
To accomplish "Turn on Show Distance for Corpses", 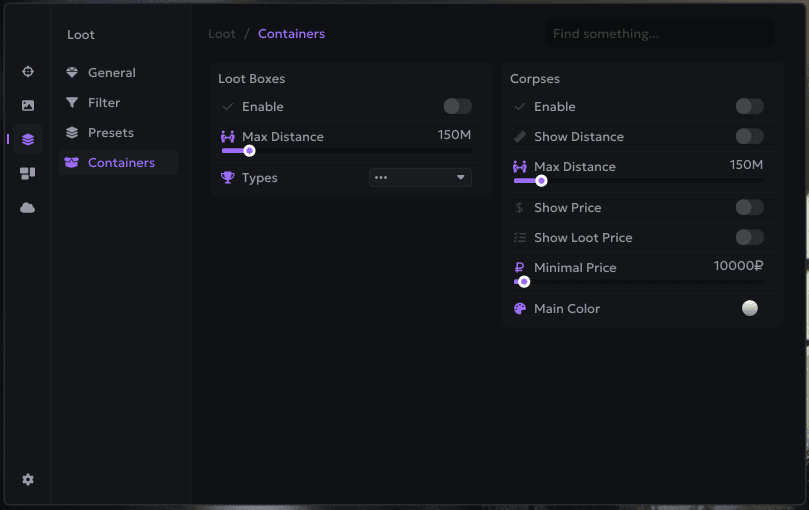I will click(x=749, y=136).
